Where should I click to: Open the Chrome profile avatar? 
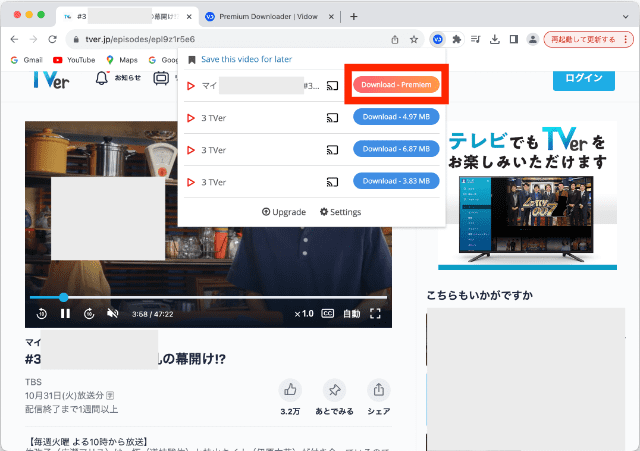point(533,39)
